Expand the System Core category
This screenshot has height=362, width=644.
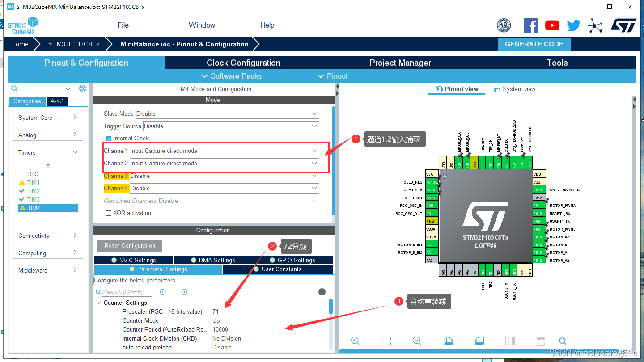(x=48, y=118)
